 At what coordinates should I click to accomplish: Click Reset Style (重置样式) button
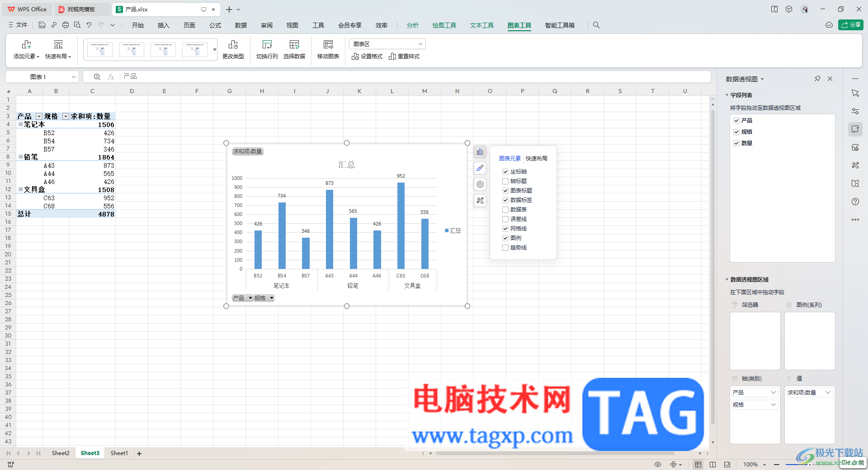click(x=404, y=56)
